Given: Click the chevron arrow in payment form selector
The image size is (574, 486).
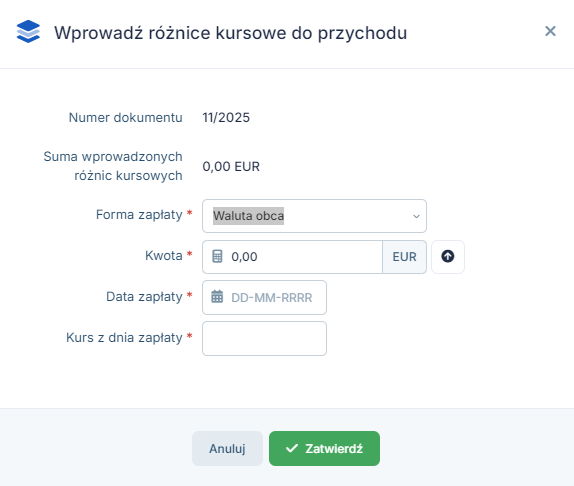Looking at the screenshot, I should 416,216.
